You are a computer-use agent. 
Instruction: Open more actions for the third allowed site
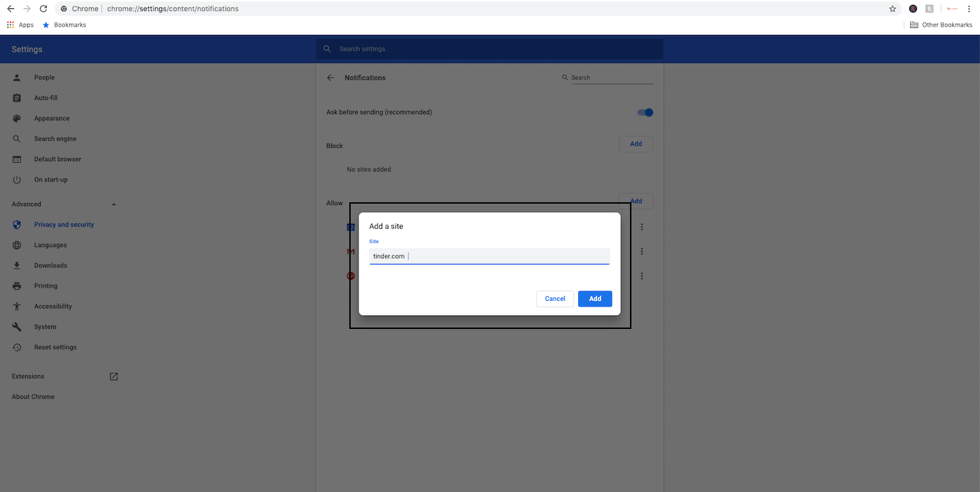click(x=642, y=276)
